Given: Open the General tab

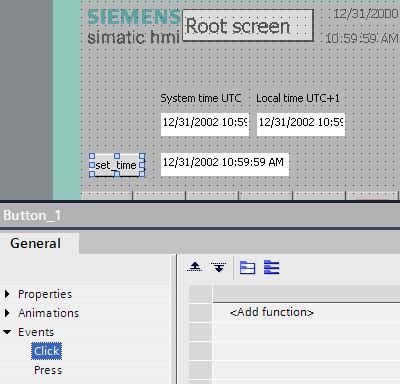Looking at the screenshot, I should pyautogui.click(x=36, y=243).
